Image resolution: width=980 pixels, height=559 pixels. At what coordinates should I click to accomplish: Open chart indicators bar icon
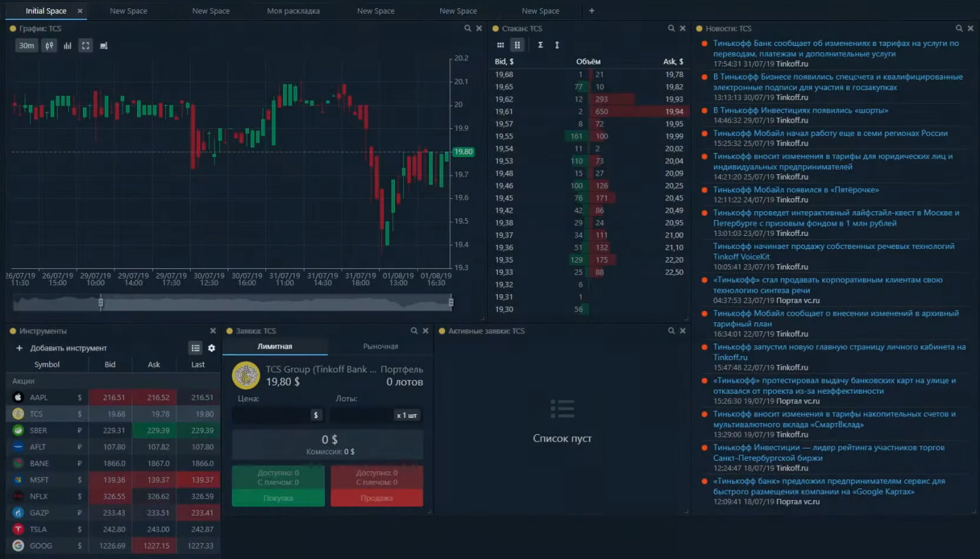pos(67,45)
